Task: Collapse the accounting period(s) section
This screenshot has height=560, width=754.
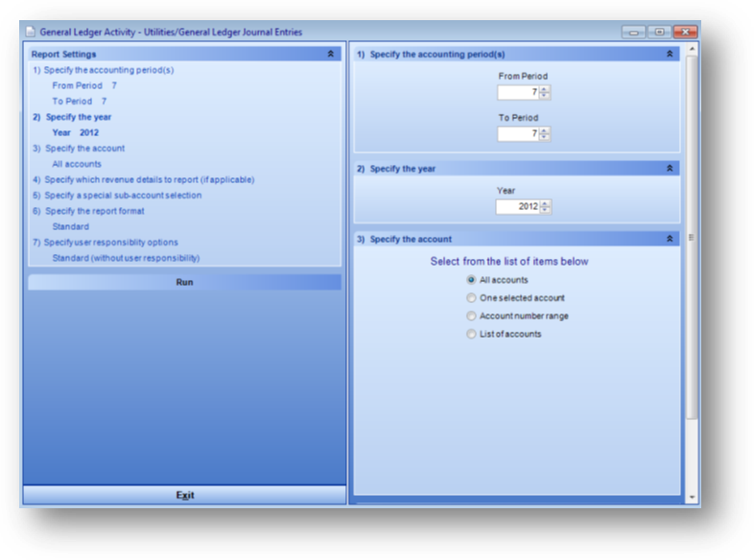Action: 670,54
